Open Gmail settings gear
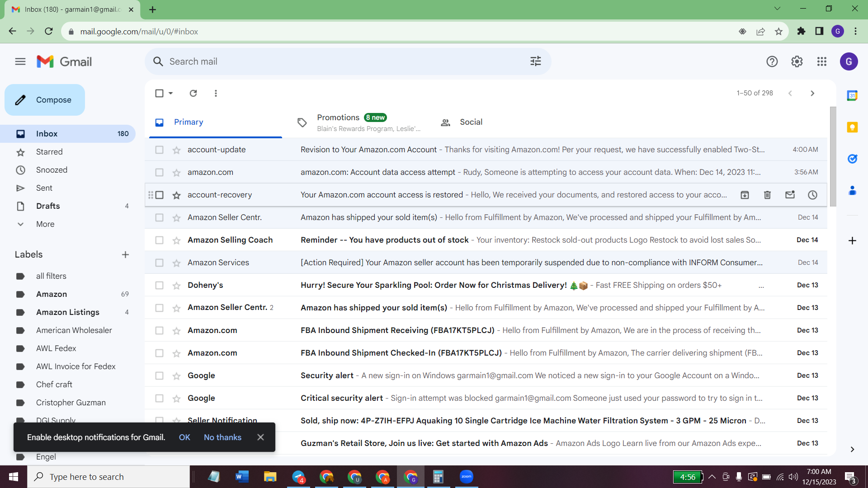The height and width of the screenshot is (488, 868). tap(797, 61)
